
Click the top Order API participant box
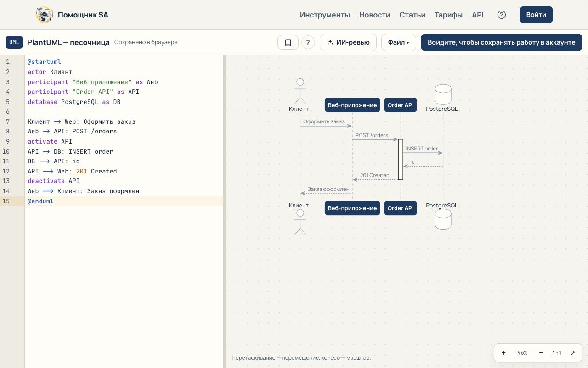(x=401, y=105)
